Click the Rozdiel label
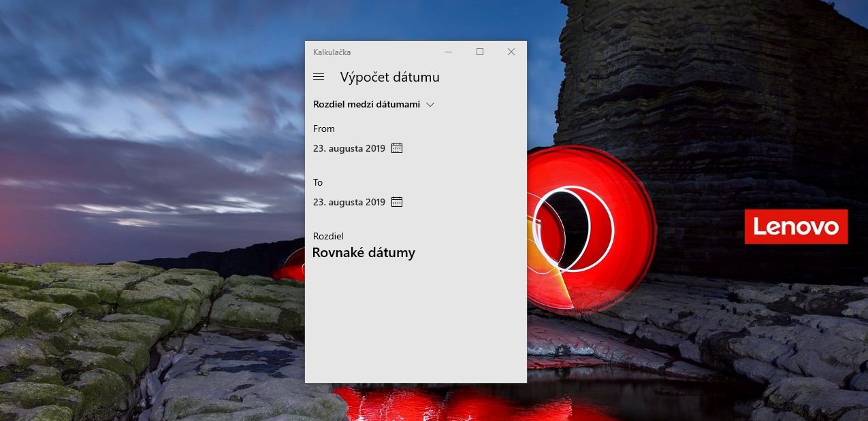Image resolution: width=868 pixels, height=421 pixels. 328,236
